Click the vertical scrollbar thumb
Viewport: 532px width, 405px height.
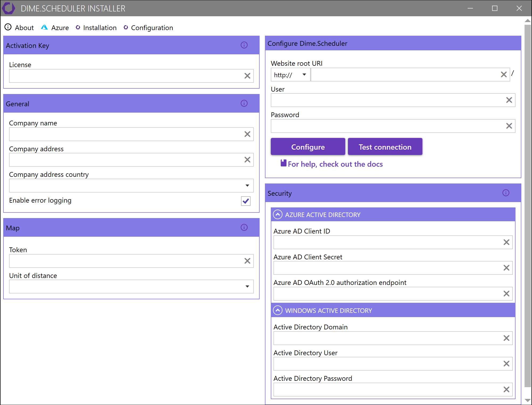(x=527, y=206)
